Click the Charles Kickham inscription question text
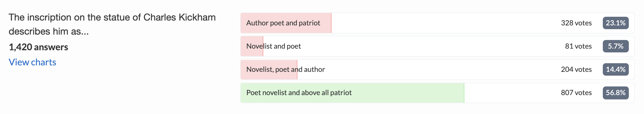 click(112, 24)
